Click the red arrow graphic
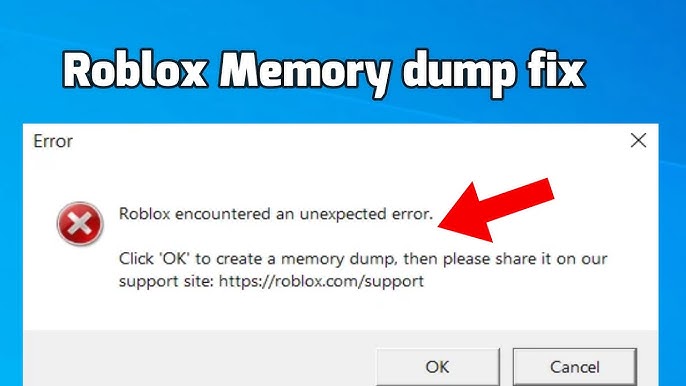This screenshot has width=686, height=386. 496,210
